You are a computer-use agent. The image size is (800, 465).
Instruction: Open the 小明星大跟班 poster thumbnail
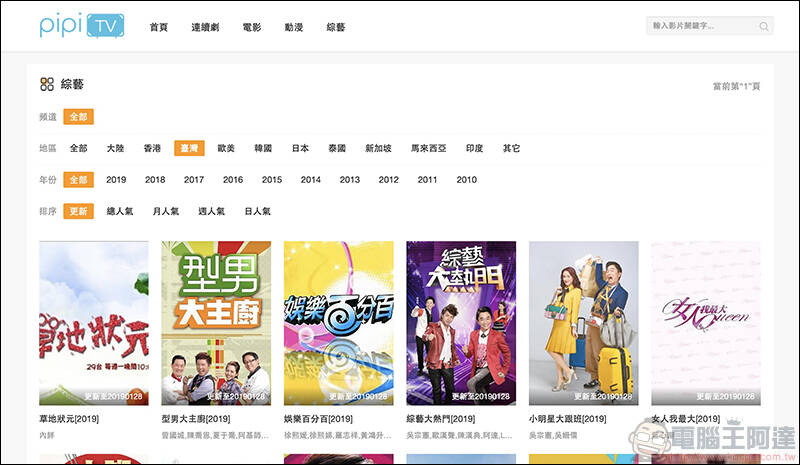coord(584,323)
